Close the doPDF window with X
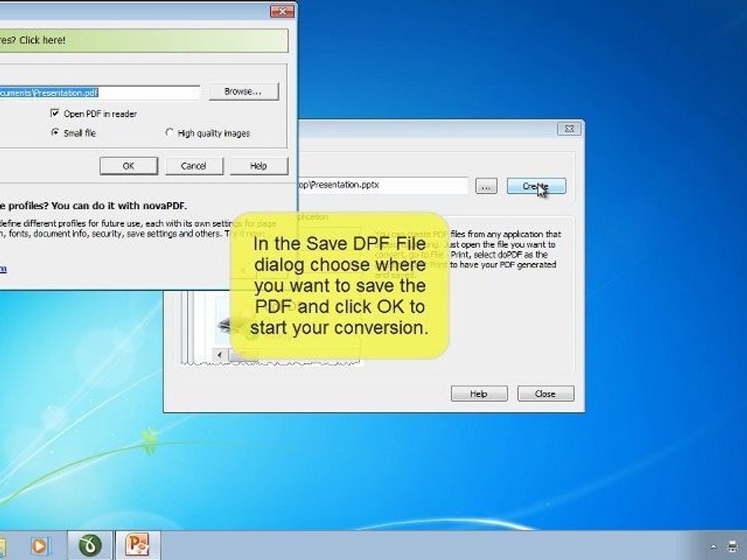747x560 pixels. point(570,128)
